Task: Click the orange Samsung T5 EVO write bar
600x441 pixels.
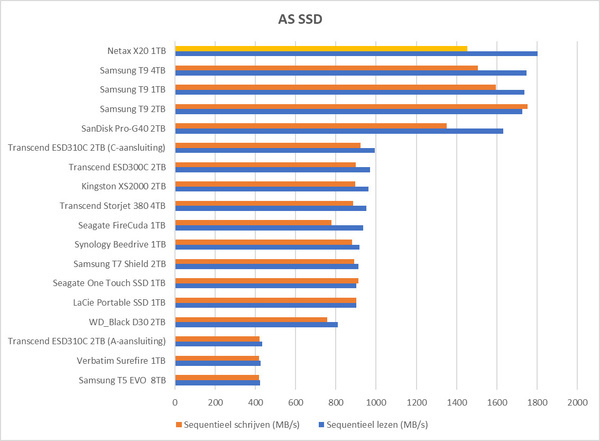Action: pyautogui.click(x=217, y=378)
